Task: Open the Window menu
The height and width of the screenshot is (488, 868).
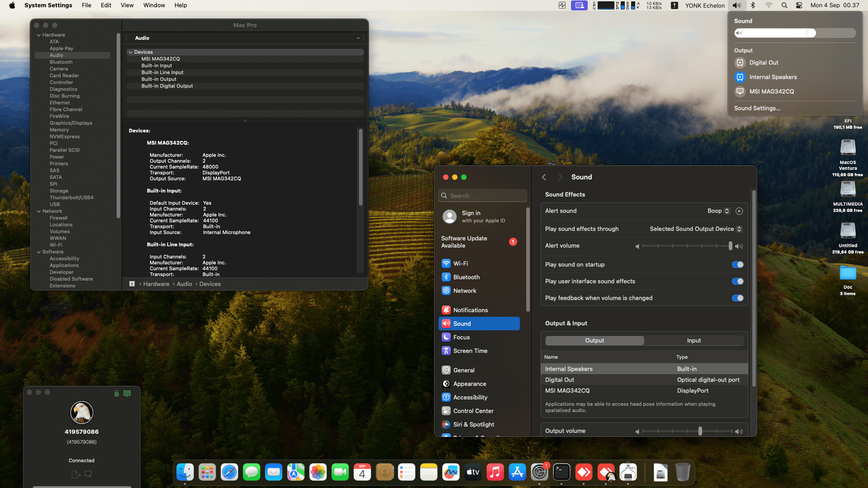Action: [x=154, y=5]
